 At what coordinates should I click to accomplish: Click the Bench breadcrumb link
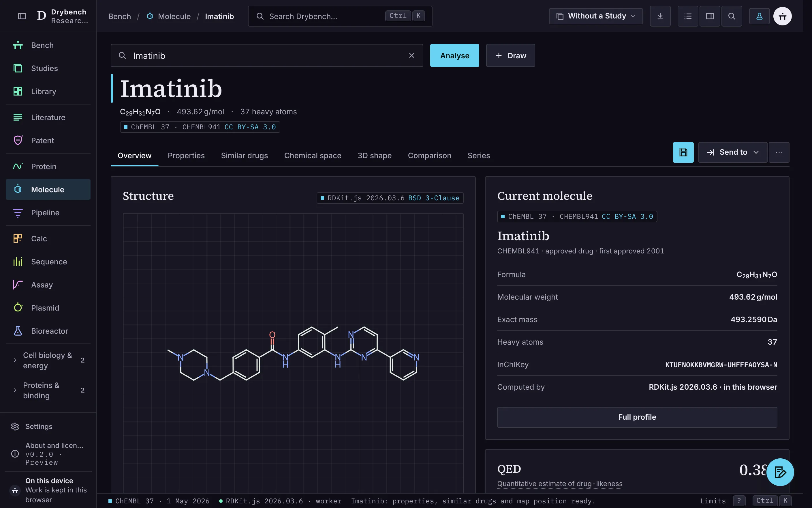119,16
